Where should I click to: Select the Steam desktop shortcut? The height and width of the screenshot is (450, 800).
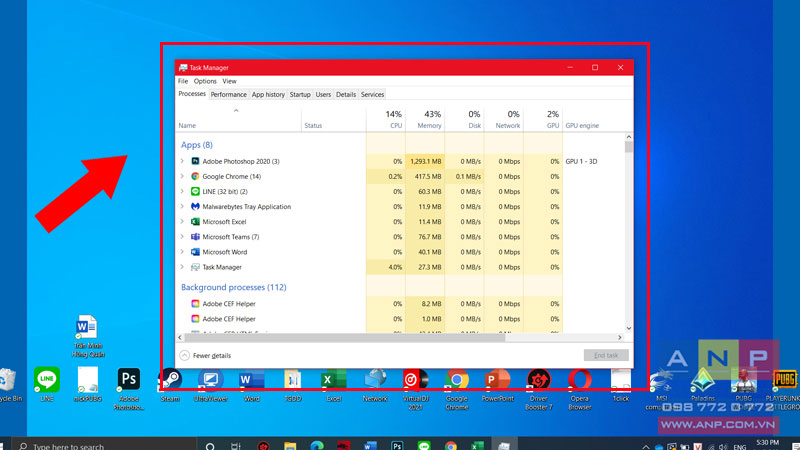point(170,385)
